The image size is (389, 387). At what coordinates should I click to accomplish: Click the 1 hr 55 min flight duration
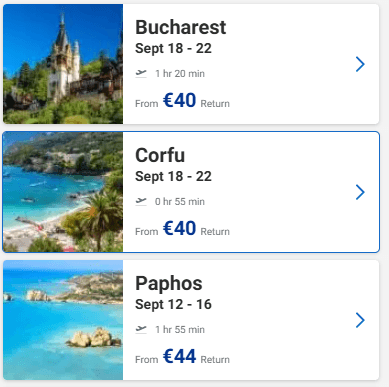pyautogui.click(x=180, y=330)
